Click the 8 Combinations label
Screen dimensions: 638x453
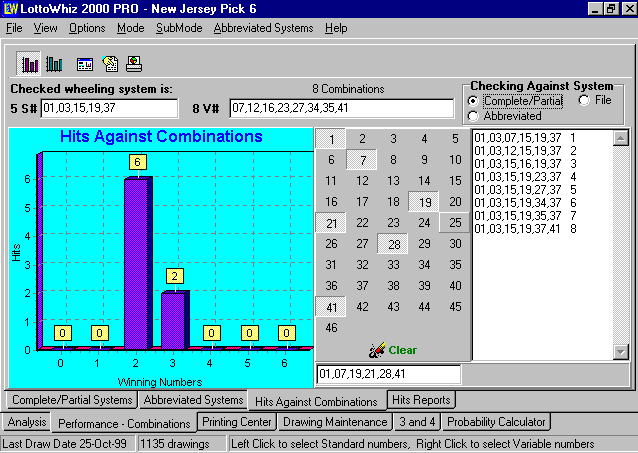click(348, 89)
